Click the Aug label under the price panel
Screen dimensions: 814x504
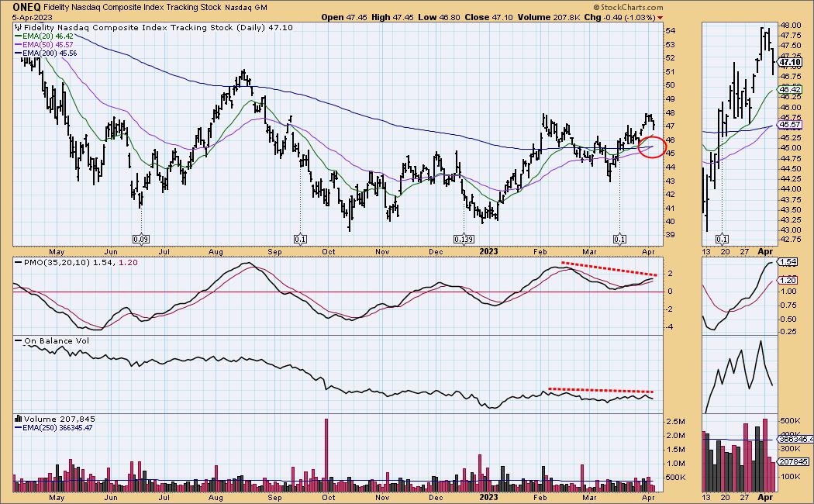click(x=216, y=252)
